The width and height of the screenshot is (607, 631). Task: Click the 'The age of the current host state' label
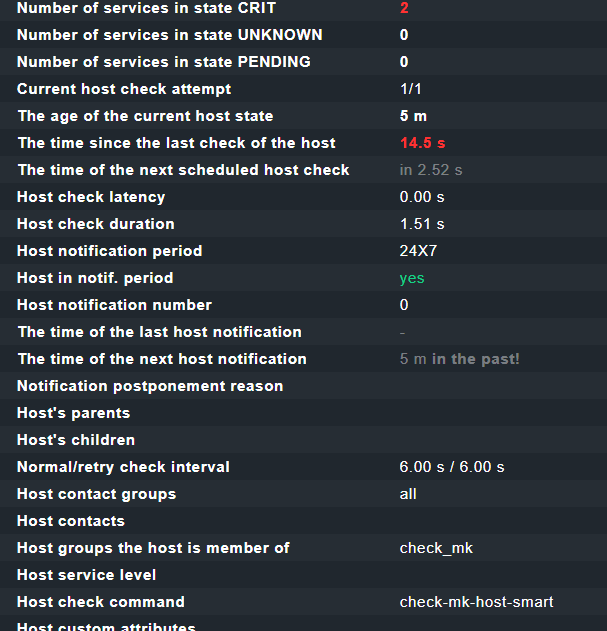click(x=145, y=116)
